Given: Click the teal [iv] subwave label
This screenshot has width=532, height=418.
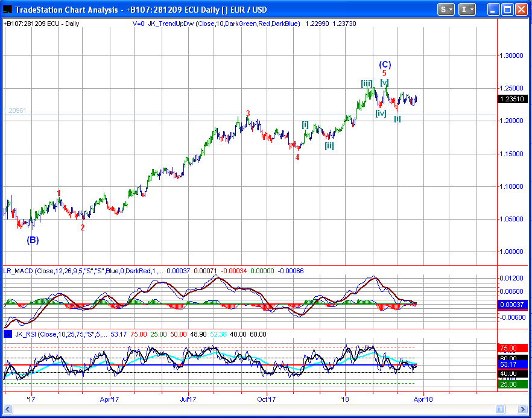Looking at the screenshot, I should click(381, 113).
